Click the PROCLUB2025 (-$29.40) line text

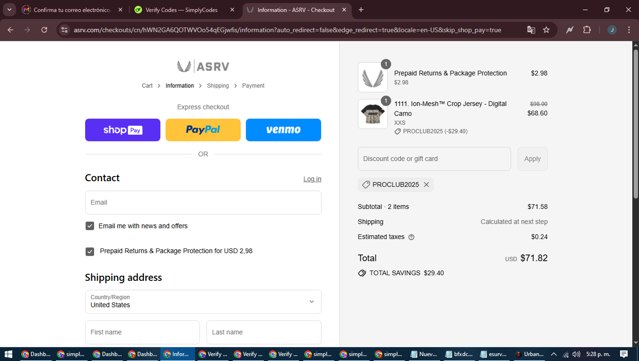[435, 131]
